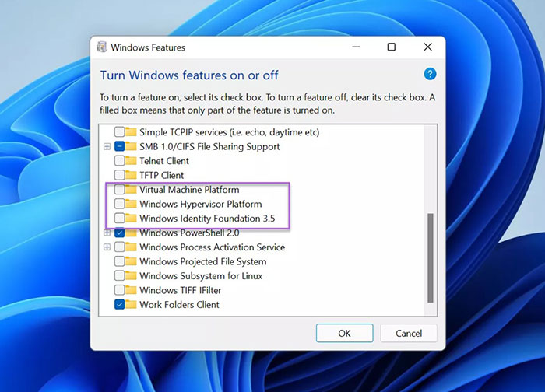Check Windows Process Activation Service box

[120, 247]
